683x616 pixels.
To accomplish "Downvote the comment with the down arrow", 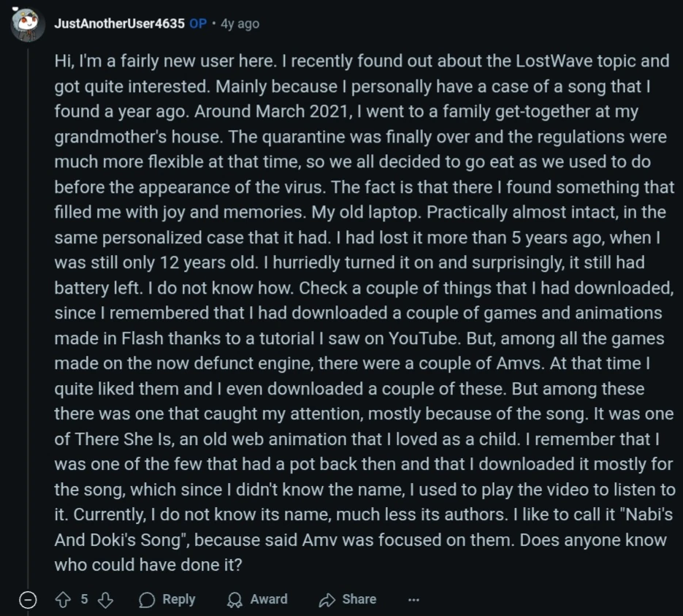I will tap(105, 600).
